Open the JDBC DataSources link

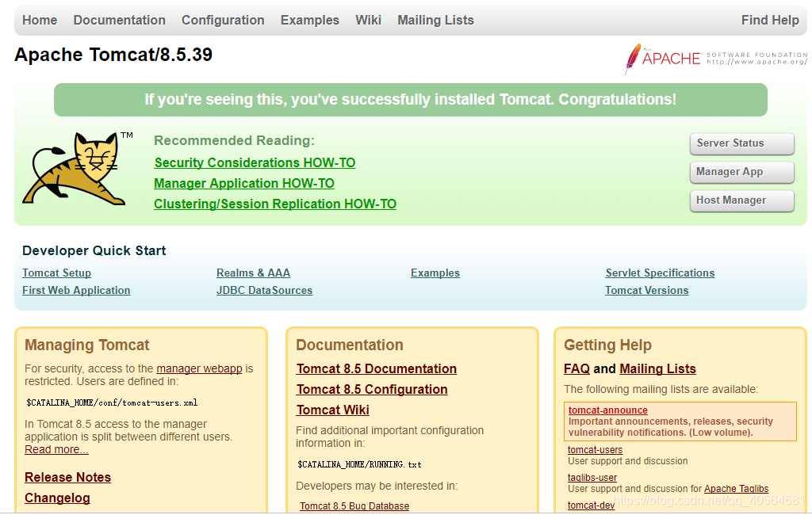point(264,290)
